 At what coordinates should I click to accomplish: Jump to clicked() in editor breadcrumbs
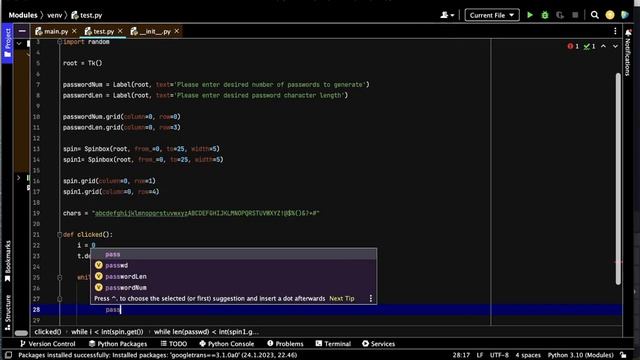(x=48, y=332)
